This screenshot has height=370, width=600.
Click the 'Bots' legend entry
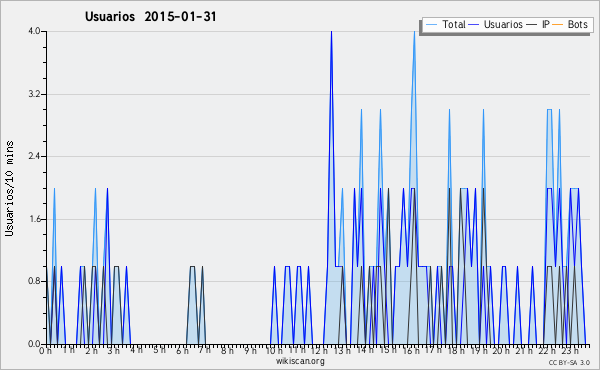tap(570, 24)
